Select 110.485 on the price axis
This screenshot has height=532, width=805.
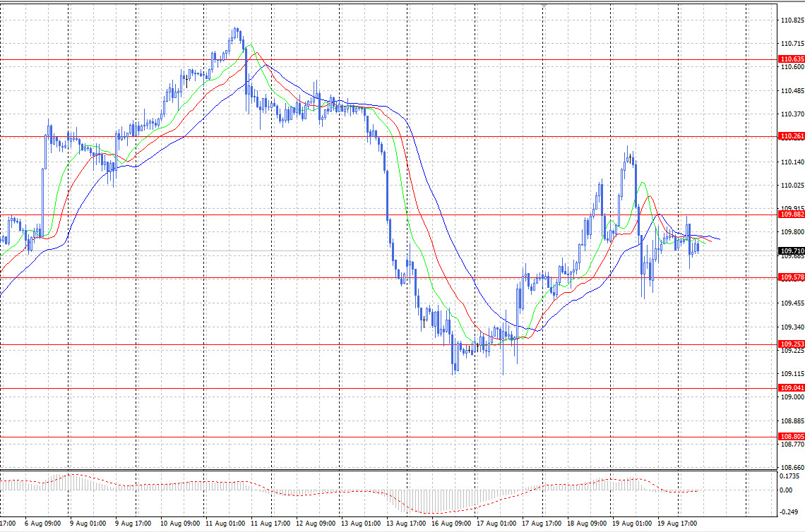pos(792,91)
